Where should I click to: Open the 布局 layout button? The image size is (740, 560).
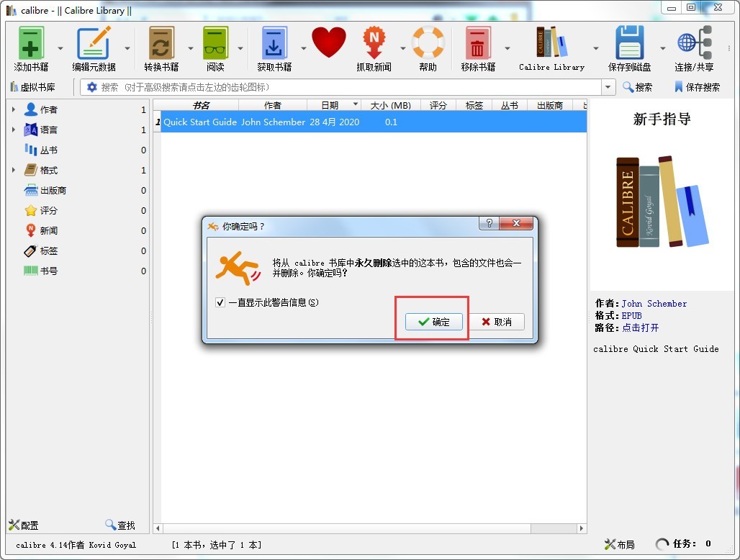pyautogui.click(x=620, y=544)
